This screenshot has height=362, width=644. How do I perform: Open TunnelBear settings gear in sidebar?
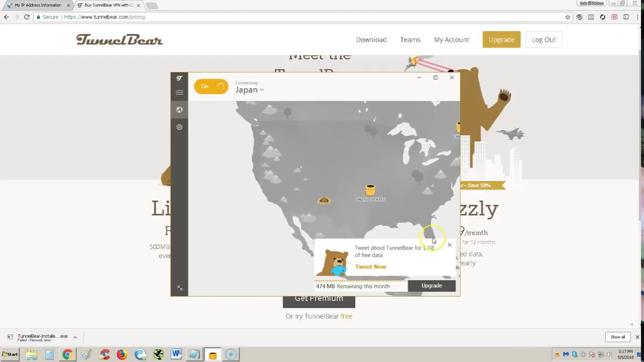point(180,127)
